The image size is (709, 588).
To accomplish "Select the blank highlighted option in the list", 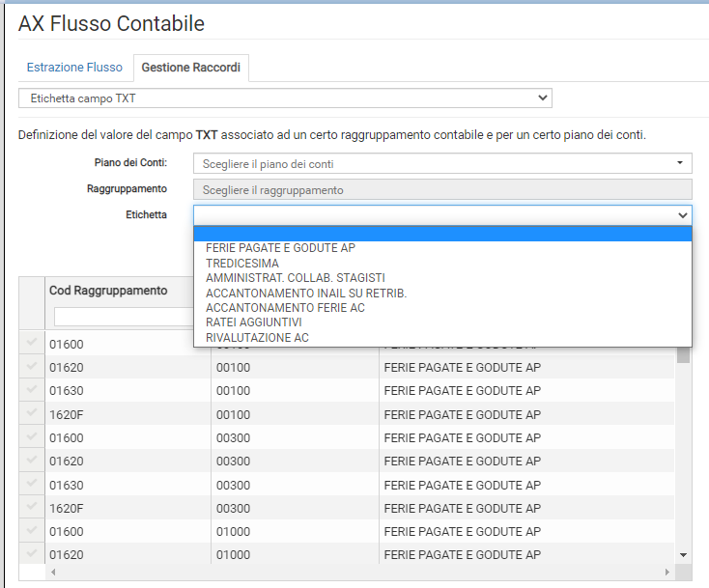I will (442, 234).
